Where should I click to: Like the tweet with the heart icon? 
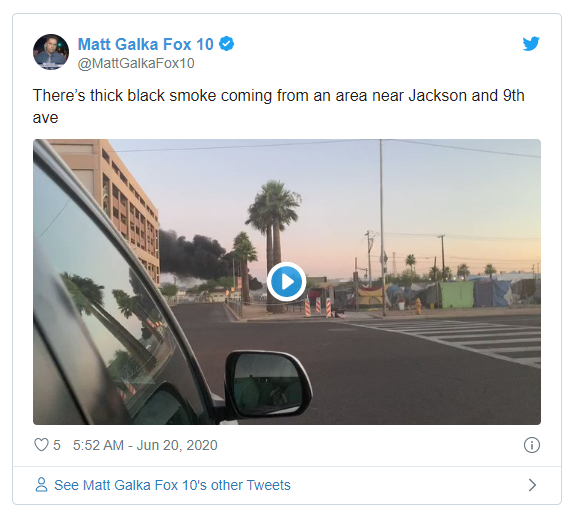[x=41, y=445]
